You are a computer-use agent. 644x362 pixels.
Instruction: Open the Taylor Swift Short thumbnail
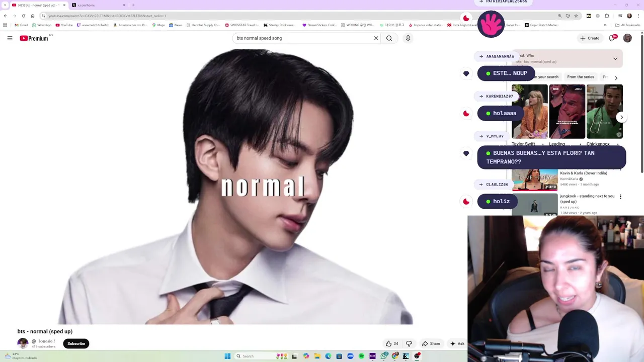(530, 112)
